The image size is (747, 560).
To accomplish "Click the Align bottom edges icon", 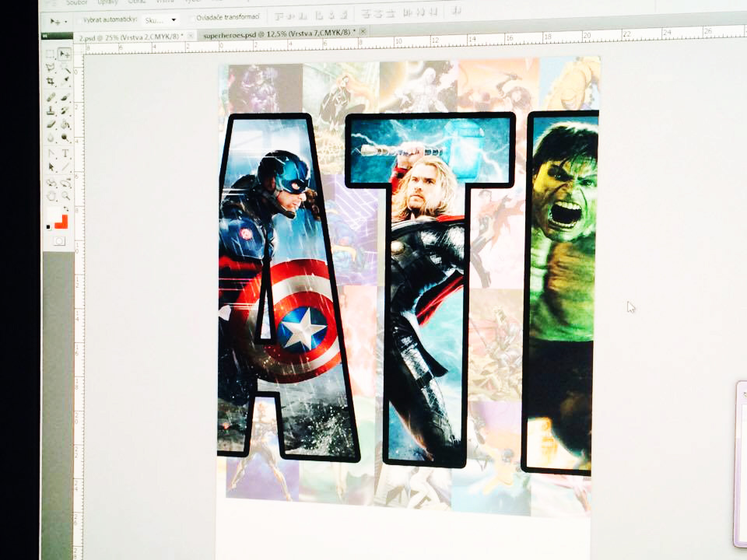I will click(x=303, y=15).
